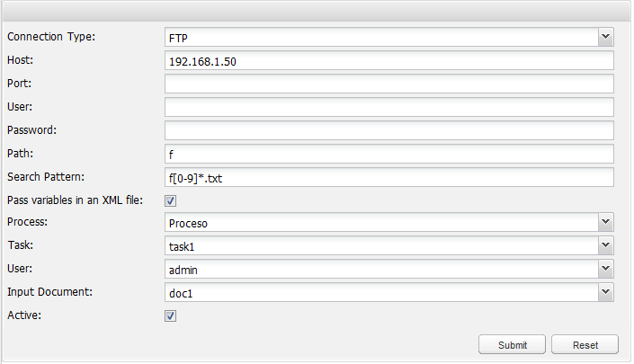
Task: Click the Password input field
Action: tap(389, 131)
